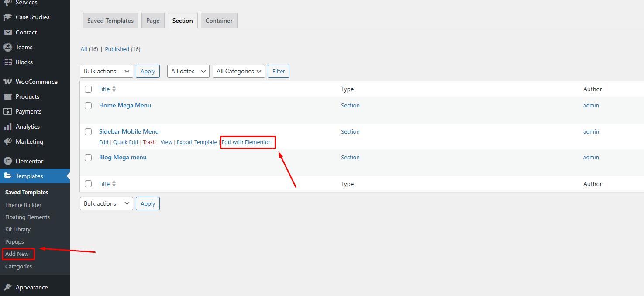This screenshot has height=296, width=644.
Task: Switch to the Page tab
Action: (x=153, y=21)
